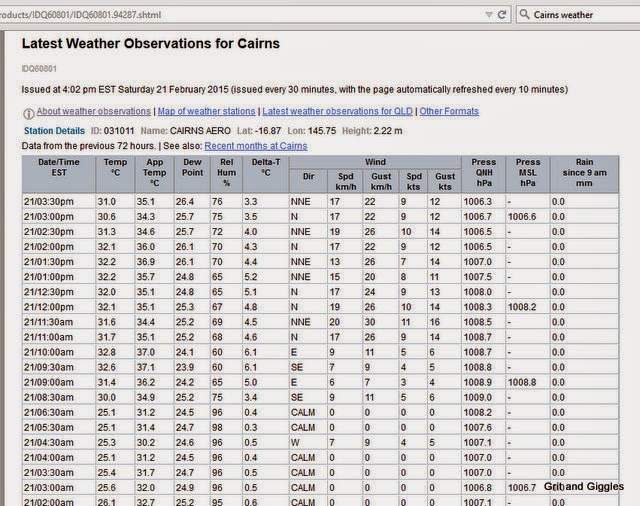
Task: Click the 'Date/Time EST' column header
Action: [x=59, y=174]
